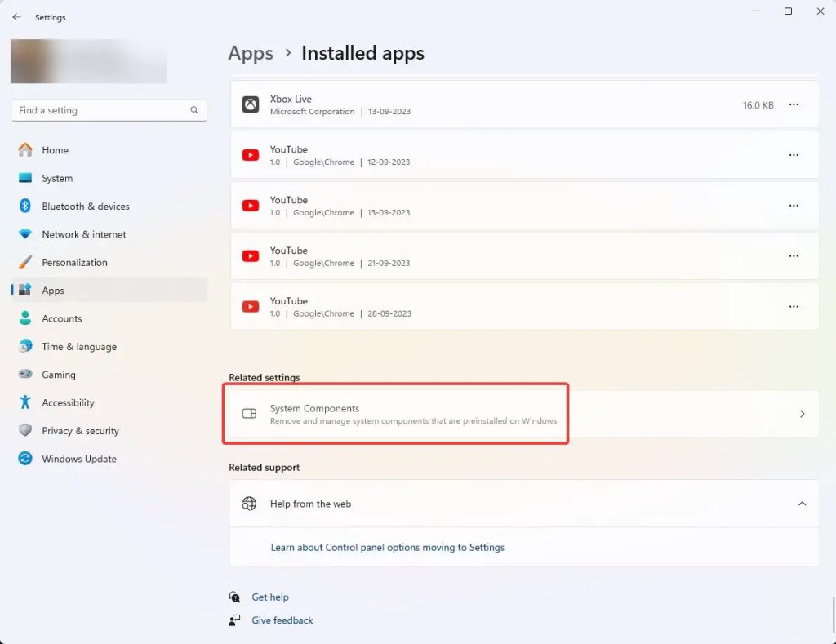Click the Get help icon

click(235, 597)
